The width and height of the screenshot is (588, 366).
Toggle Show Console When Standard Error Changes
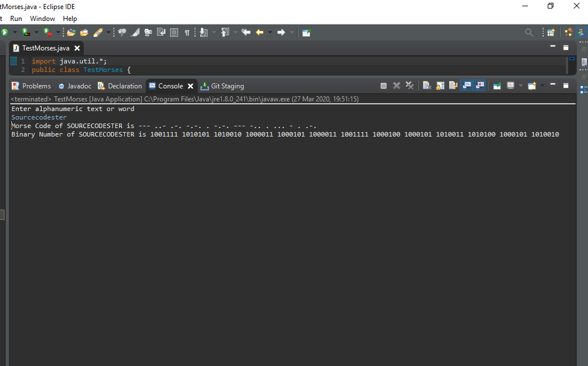pyautogui.click(x=480, y=85)
